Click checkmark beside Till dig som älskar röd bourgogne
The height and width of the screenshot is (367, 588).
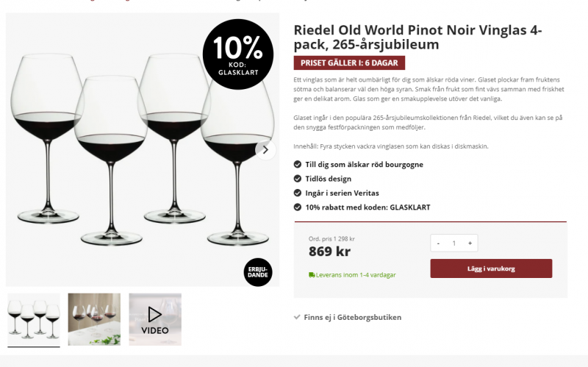tap(297, 165)
